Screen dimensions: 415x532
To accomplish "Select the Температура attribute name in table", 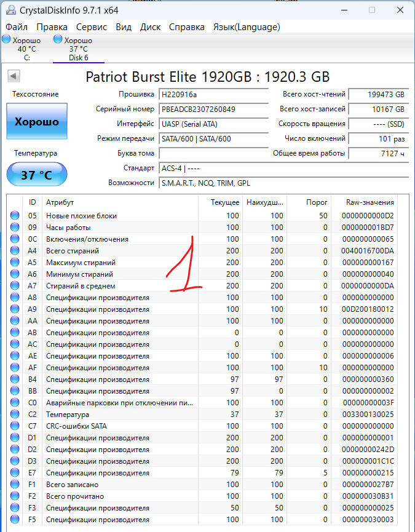I will click(68, 415).
